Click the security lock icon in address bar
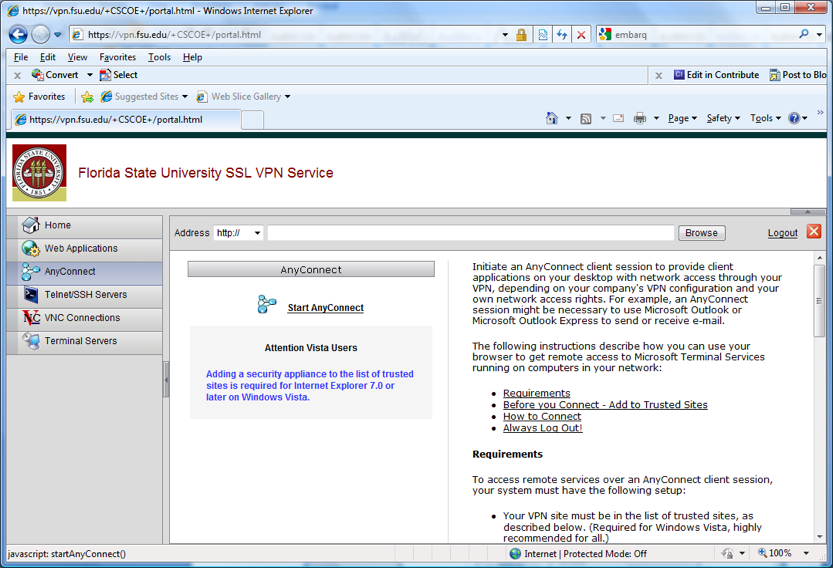Screen dimensions: 833x568 [x=521, y=35]
